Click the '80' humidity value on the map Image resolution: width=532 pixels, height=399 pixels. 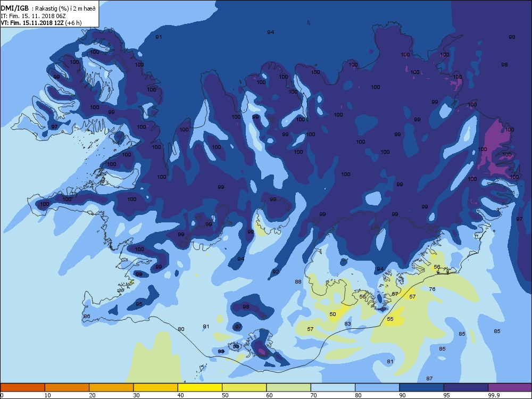pyautogui.click(x=181, y=329)
